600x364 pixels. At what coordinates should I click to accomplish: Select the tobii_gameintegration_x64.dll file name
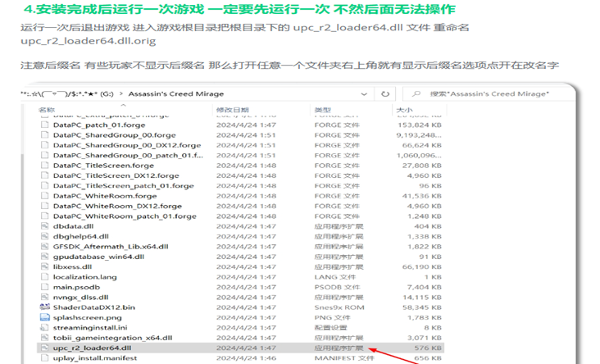[x=112, y=338]
